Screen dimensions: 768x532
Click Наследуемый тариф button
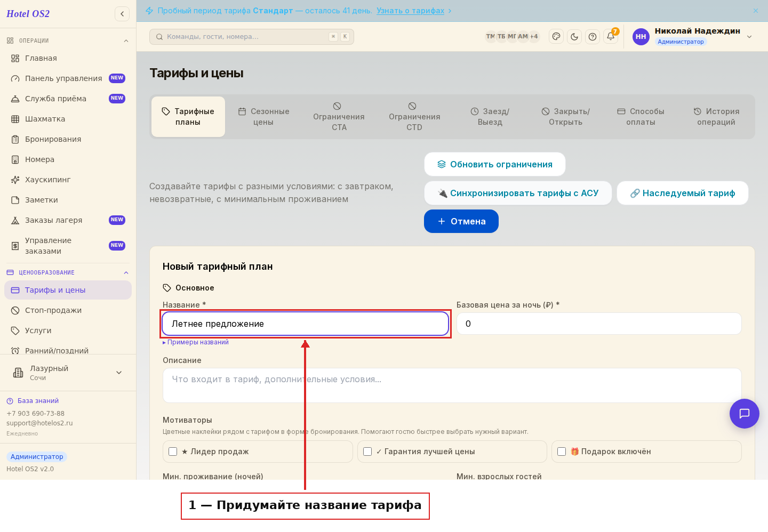point(683,193)
